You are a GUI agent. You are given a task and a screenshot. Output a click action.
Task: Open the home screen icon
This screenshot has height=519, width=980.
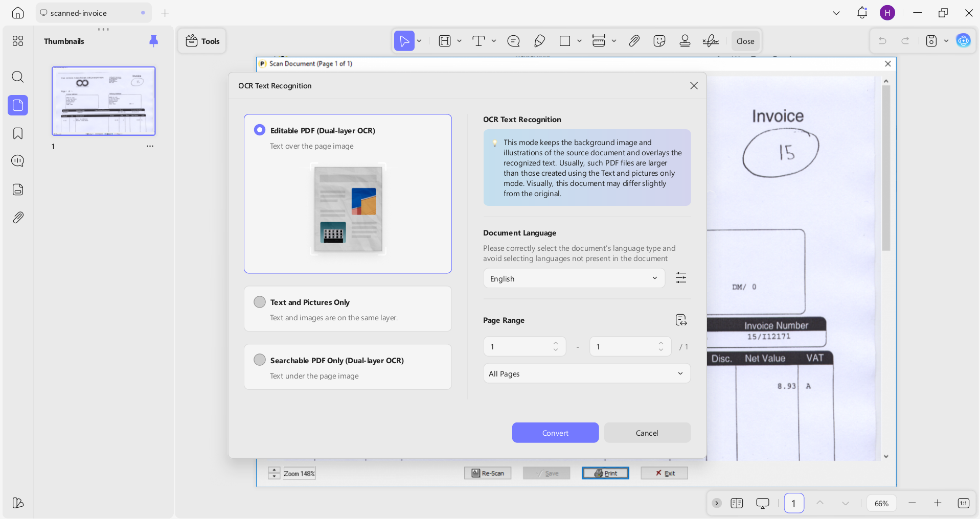tap(18, 13)
